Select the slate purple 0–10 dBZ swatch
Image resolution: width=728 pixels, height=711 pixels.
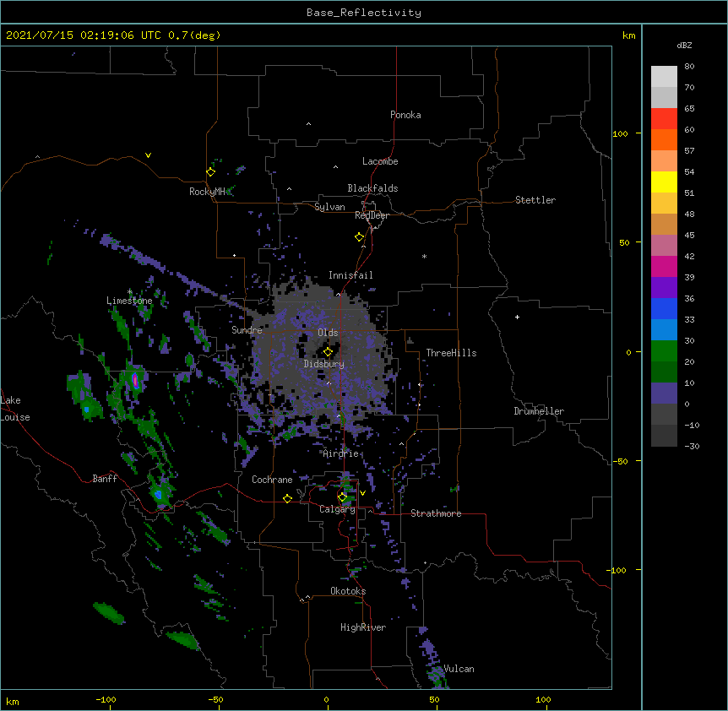pos(664,393)
